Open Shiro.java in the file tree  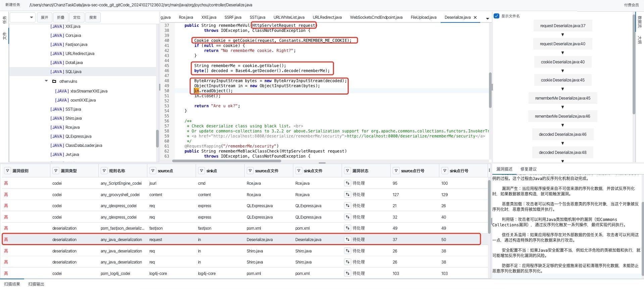[73, 118]
